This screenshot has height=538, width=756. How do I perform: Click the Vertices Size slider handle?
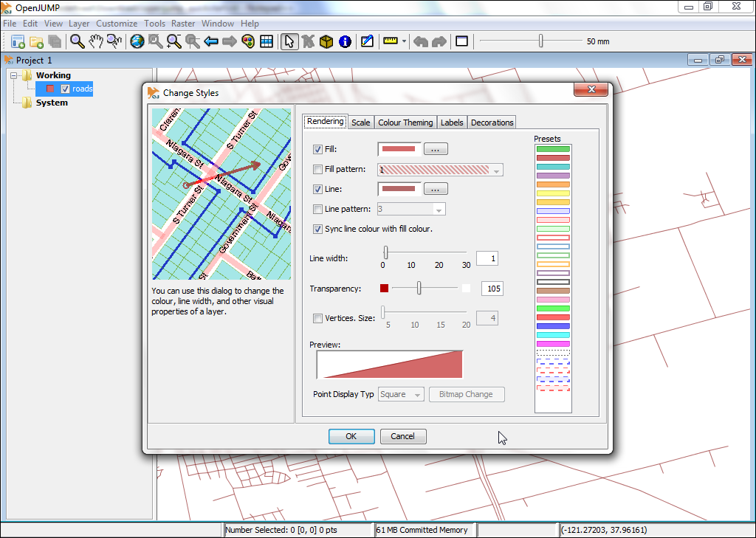(x=383, y=312)
